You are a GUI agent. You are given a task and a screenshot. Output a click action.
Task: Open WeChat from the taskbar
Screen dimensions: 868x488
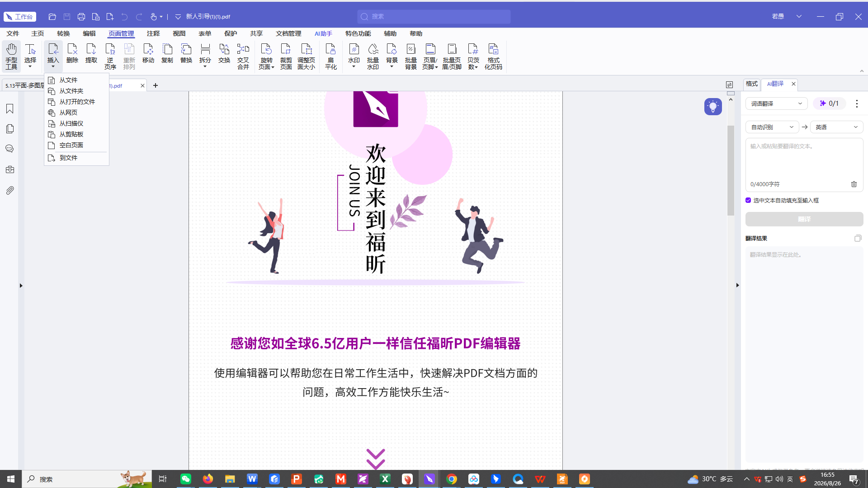click(x=186, y=479)
